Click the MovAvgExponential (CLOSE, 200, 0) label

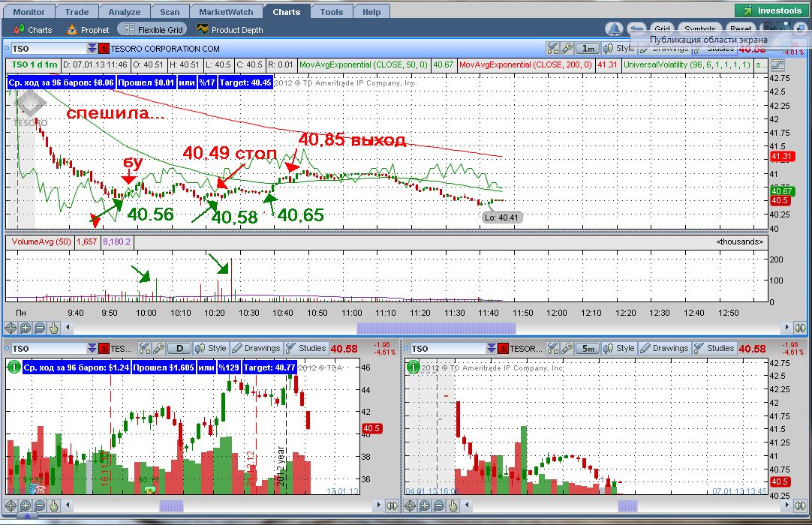[x=525, y=64]
